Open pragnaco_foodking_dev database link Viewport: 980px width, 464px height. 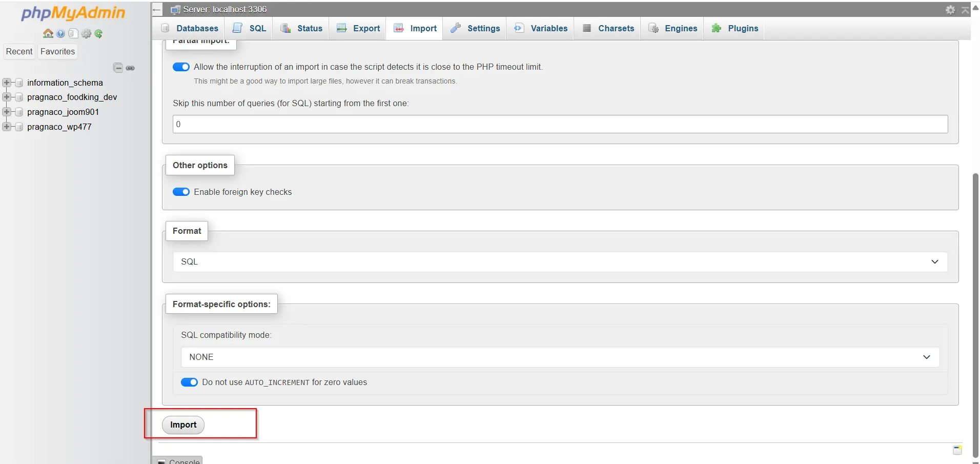tap(72, 97)
